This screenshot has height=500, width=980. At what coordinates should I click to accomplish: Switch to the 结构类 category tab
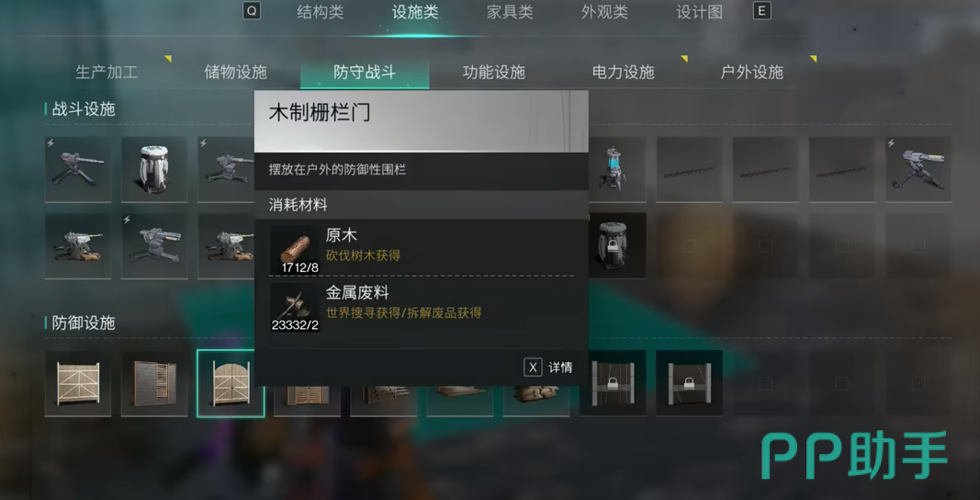[x=320, y=12]
